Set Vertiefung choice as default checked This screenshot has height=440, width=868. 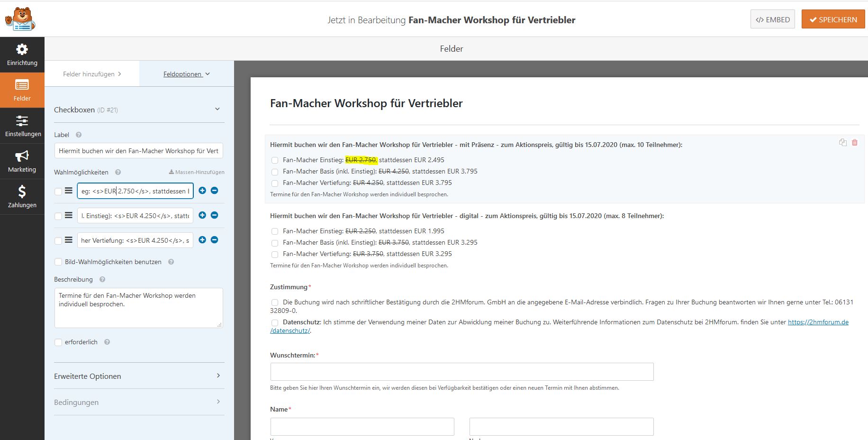coord(58,241)
